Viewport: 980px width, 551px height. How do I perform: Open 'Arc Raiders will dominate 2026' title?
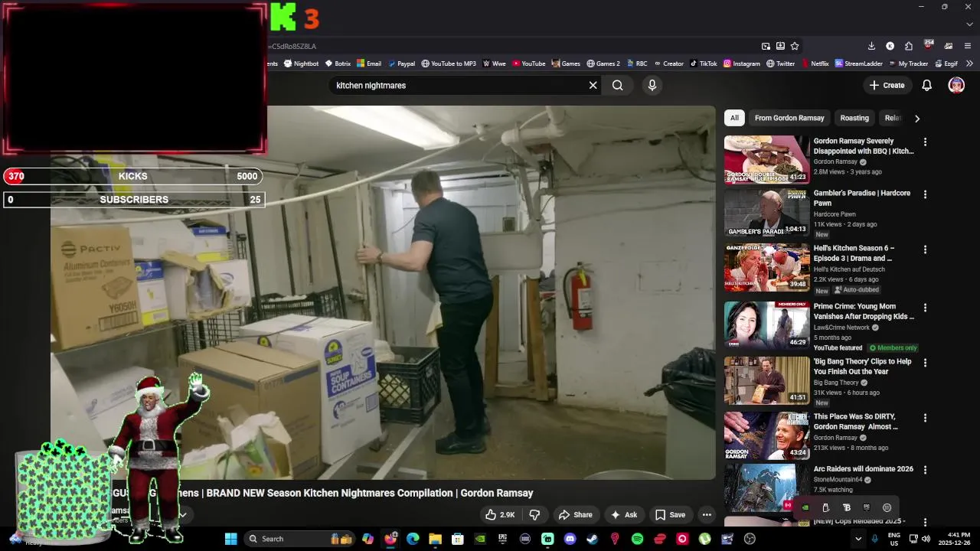point(863,468)
